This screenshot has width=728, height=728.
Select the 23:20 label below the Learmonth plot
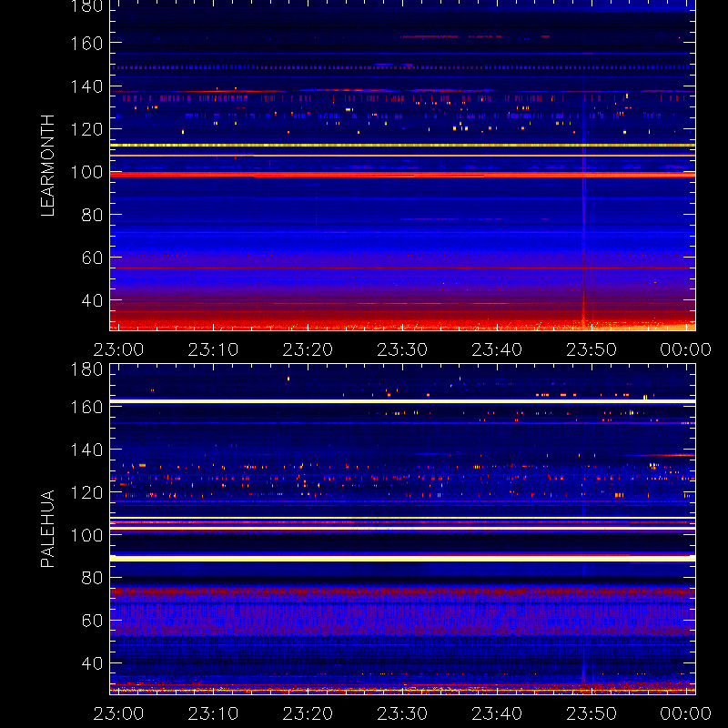coord(308,349)
